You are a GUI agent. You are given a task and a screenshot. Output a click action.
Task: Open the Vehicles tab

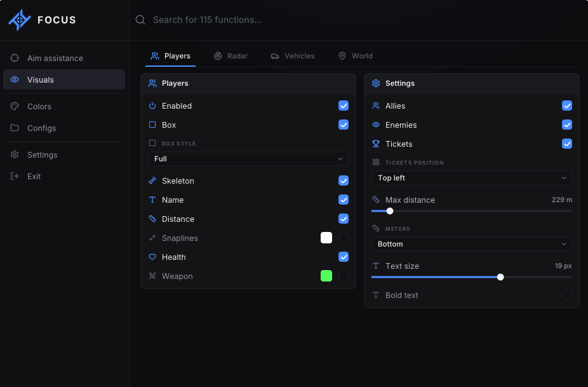tap(293, 56)
